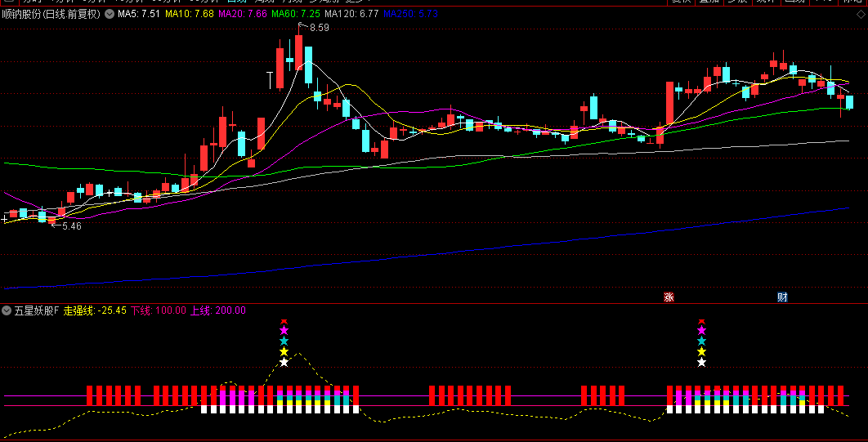The image size is (868, 442).
Task: Click the green MA60: 7.25 label
Action: [296, 14]
